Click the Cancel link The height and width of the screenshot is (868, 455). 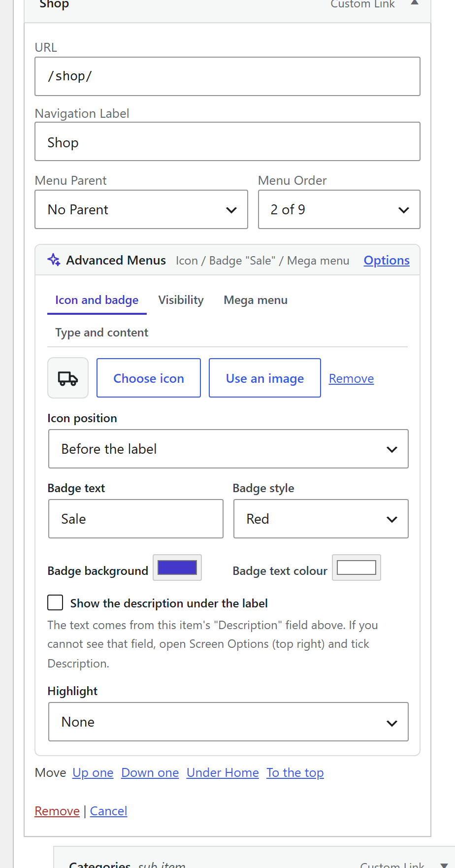click(108, 811)
